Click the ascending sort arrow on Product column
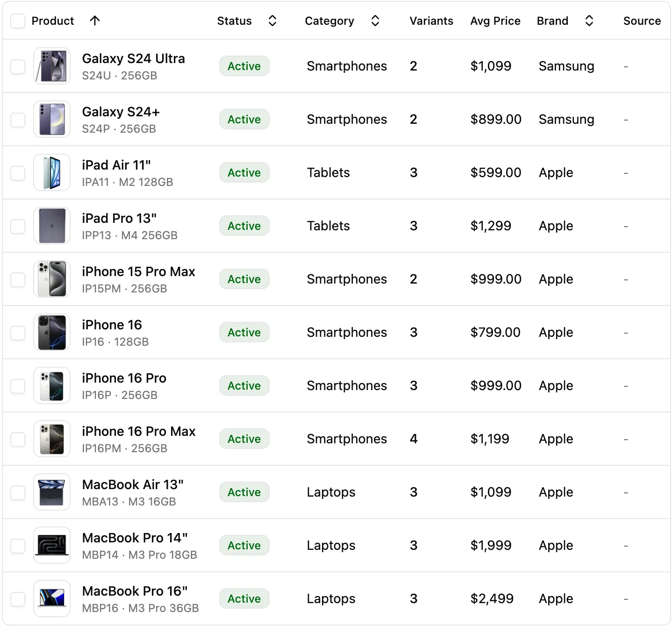This screenshot has width=672, height=626. tap(95, 21)
